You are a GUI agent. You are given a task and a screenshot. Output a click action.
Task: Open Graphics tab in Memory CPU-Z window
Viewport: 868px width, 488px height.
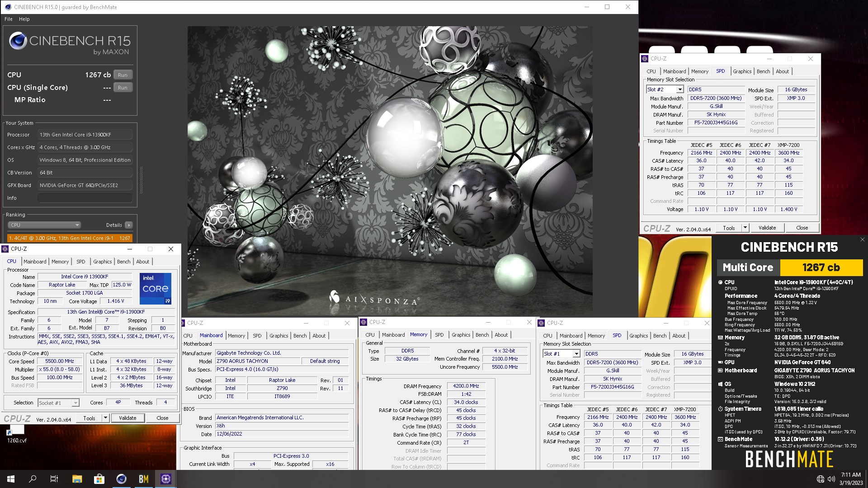(461, 335)
